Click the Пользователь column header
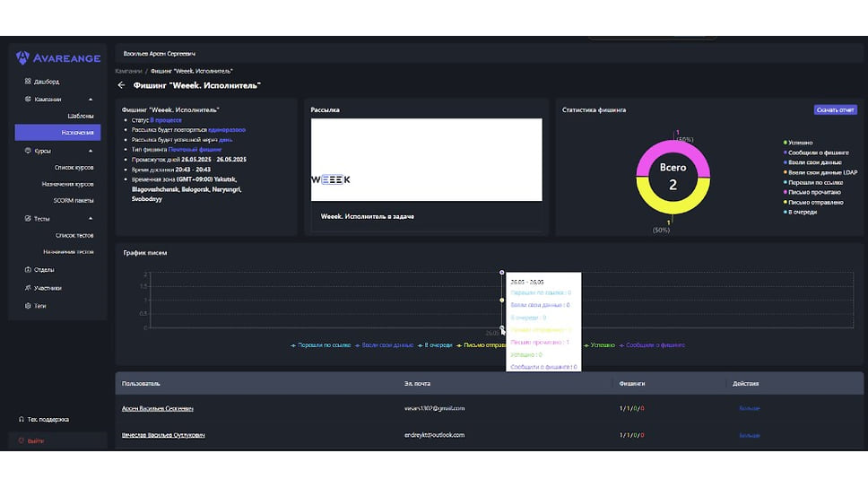This screenshot has height=488, width=868. tap(141, 383)
